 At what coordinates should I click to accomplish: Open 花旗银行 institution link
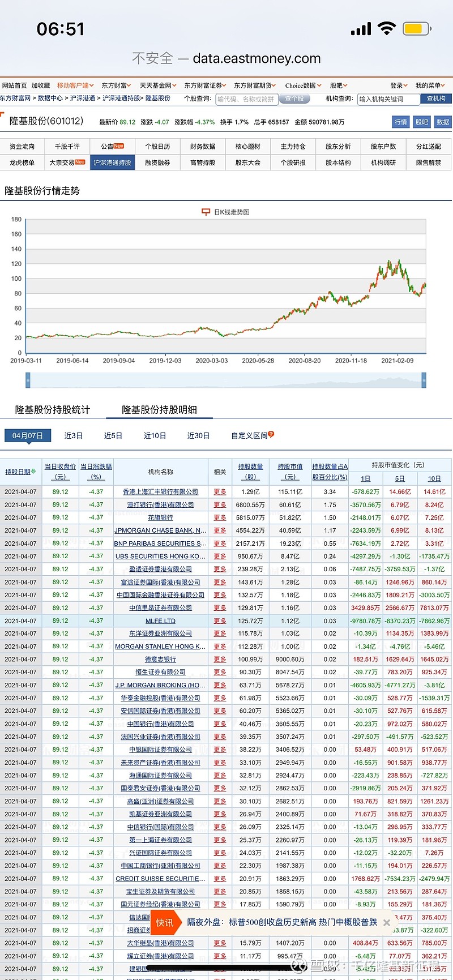[x=160, y=517]
